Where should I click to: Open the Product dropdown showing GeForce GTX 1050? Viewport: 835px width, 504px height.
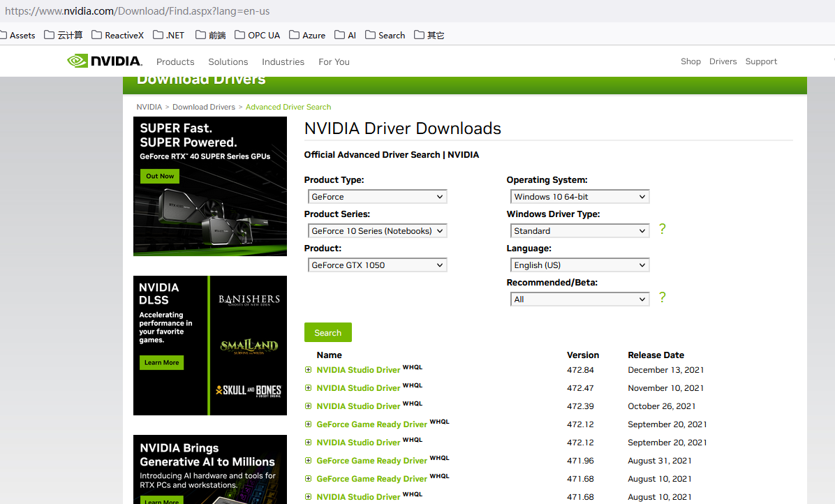pyautogui.click(x=377, y=265)
